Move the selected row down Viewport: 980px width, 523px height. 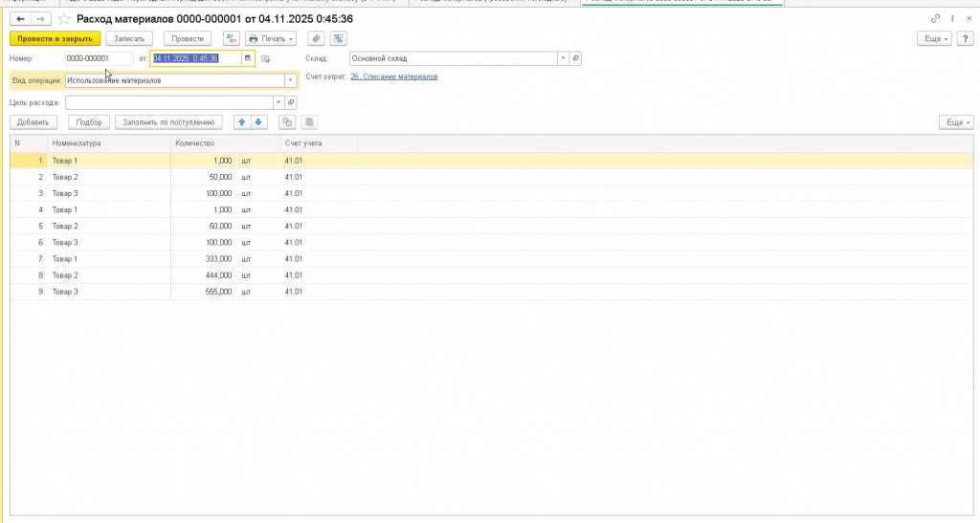pyautogui.click(x=258, y=122)
